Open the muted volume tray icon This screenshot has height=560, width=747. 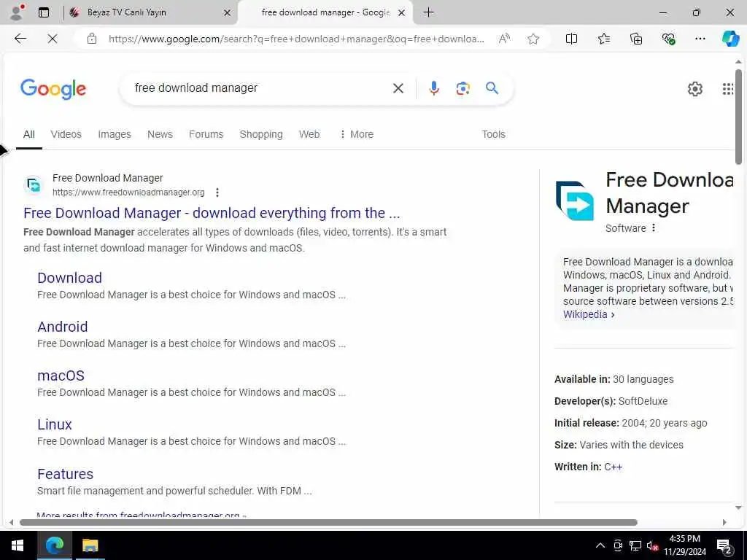[x=653, y=545]
